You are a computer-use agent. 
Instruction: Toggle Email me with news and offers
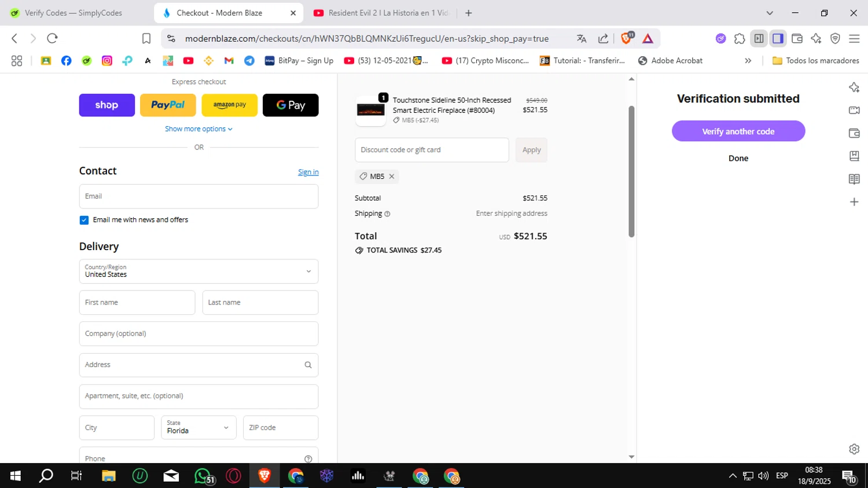point(84,220)
